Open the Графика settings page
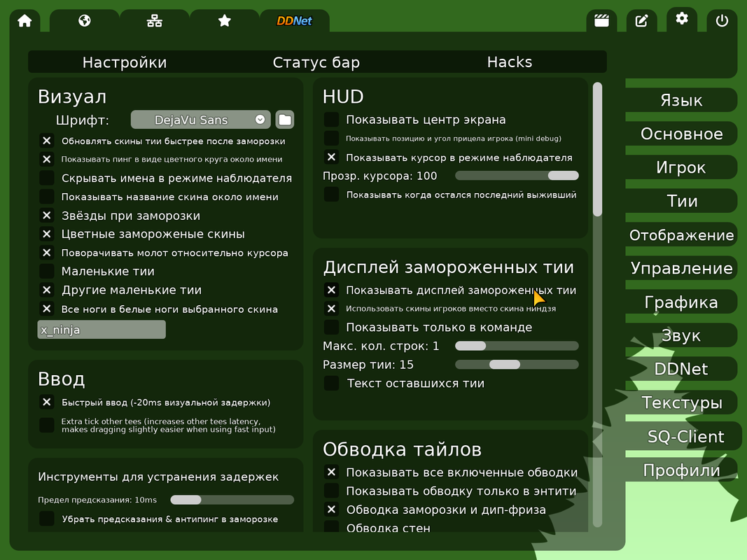The height and width of the screenshot is (560, 747). click(x=681, y=302)
